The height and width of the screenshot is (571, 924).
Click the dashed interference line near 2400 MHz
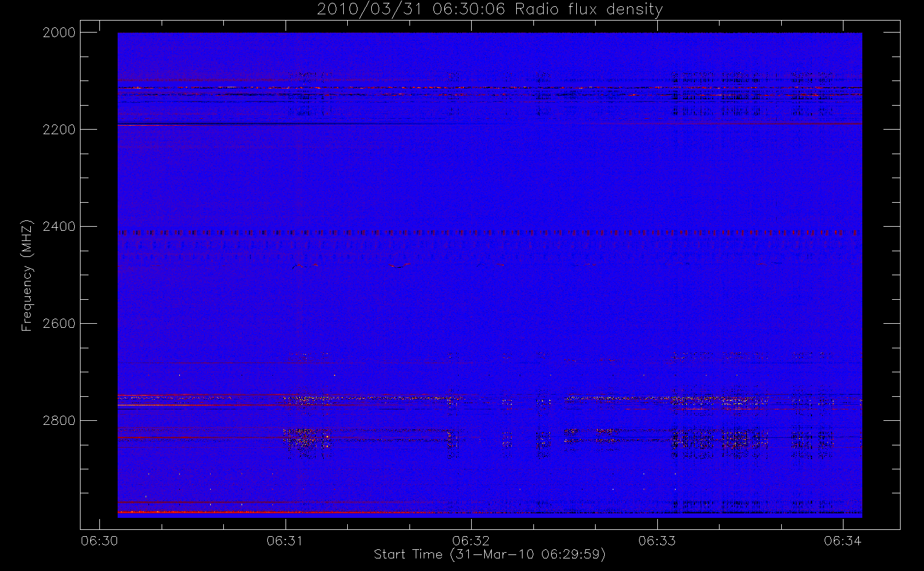[489, 233]
